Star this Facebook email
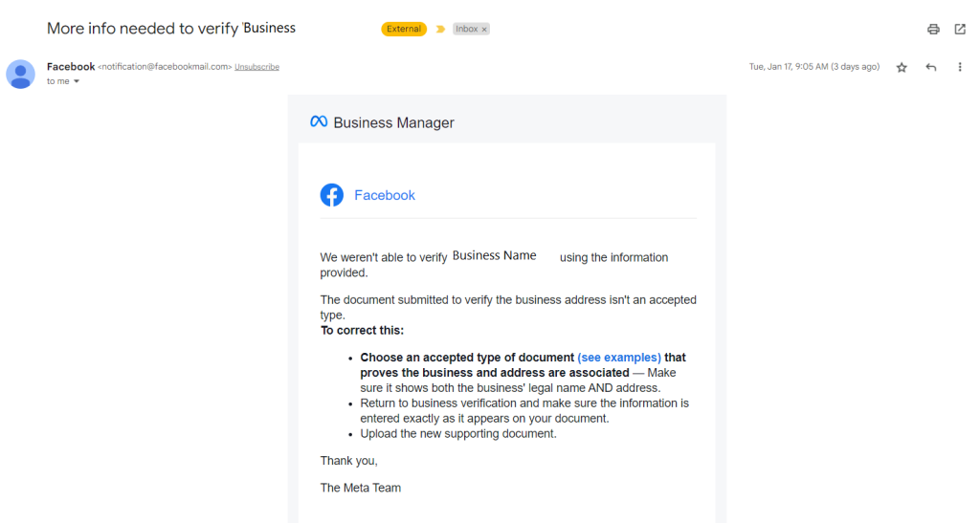Image resolution: width=980 pixels, height=523 pixels. pos(902,67)
